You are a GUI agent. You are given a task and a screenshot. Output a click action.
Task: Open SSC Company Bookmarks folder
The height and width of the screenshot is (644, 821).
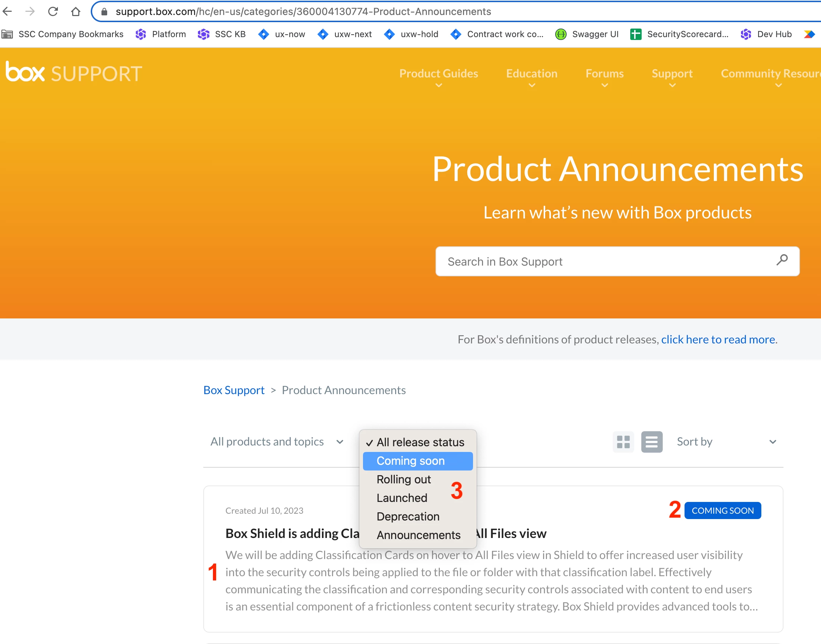(x=63, y=34)
